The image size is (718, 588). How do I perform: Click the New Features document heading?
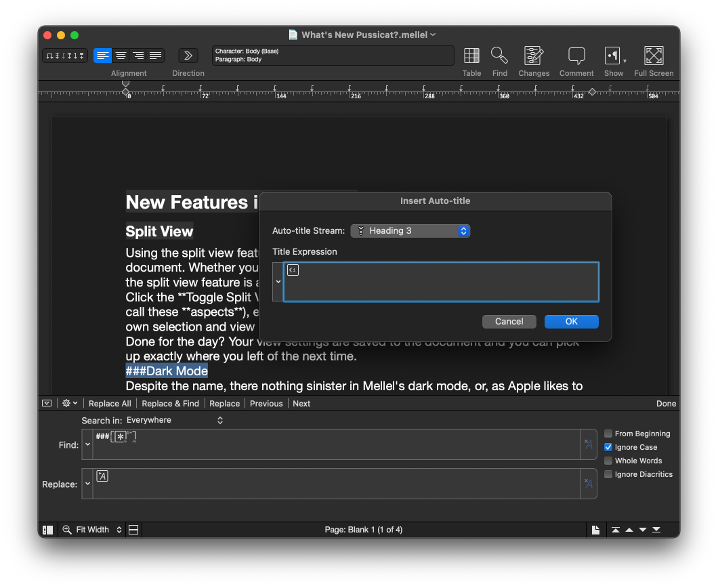tap(192, 202)
